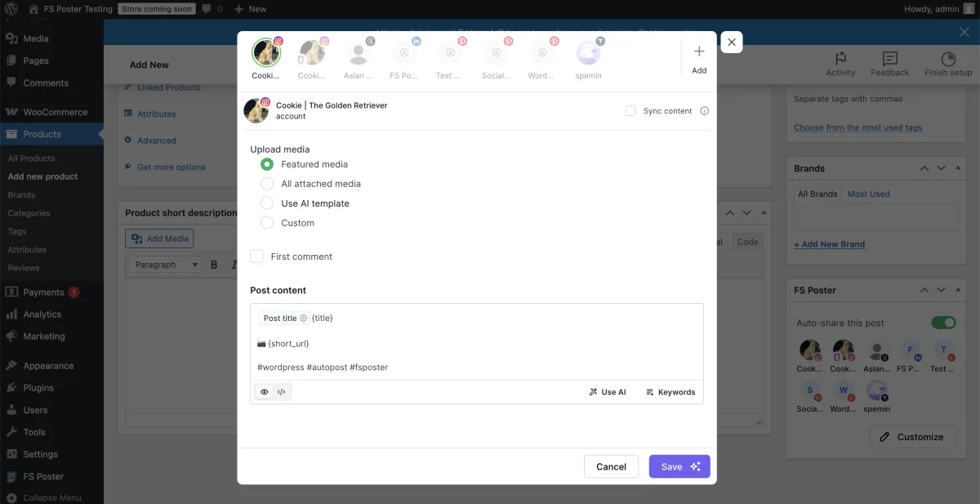The height and width of the screenshot is (504, 980).
Task: Click the Save button in modal
Action: pos(679,466)
